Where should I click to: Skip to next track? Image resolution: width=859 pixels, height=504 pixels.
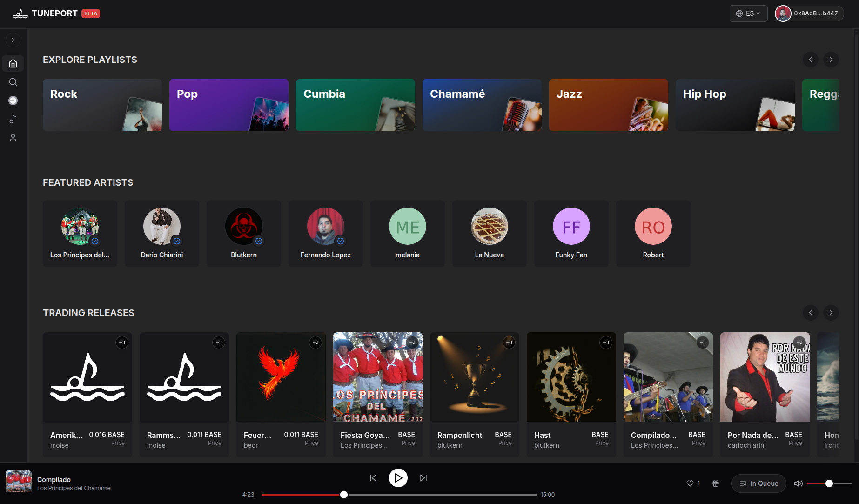click(x=423, y=478)
